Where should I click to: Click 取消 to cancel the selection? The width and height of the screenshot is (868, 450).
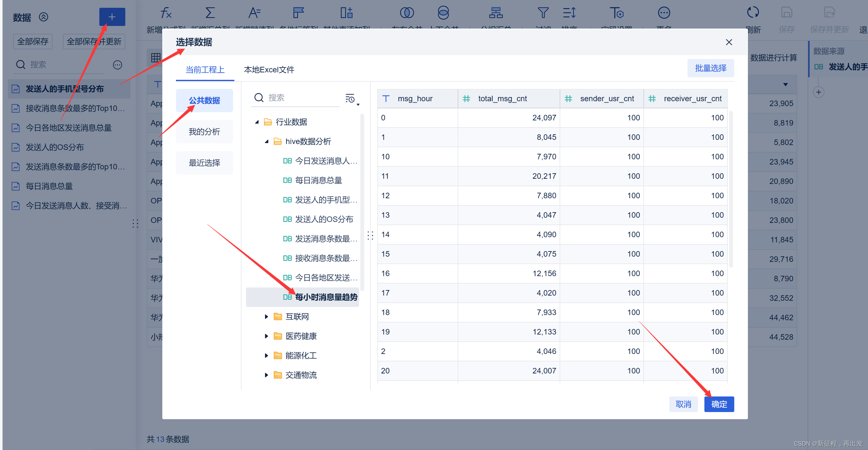pos(683,404)
